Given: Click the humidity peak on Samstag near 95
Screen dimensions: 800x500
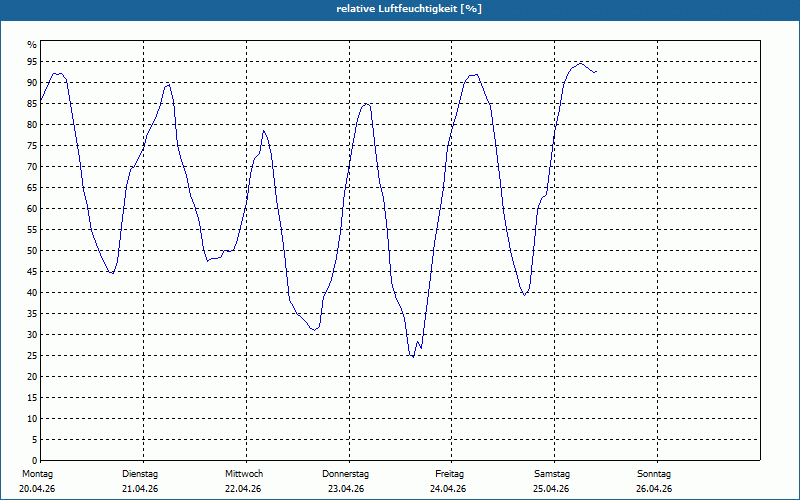Looking at the screenshot, I should click(x=580, y=63).
